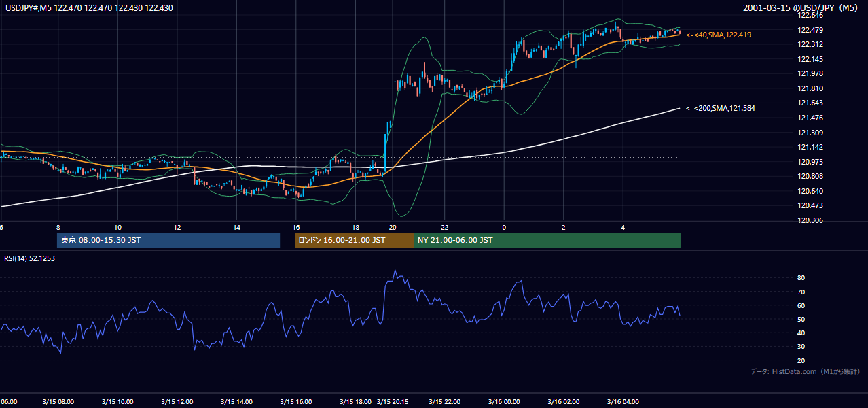Image resolution: width=868 pixels, height=408 pixels.
Task: Click price axis value 121.978
Action: [811, 73]
